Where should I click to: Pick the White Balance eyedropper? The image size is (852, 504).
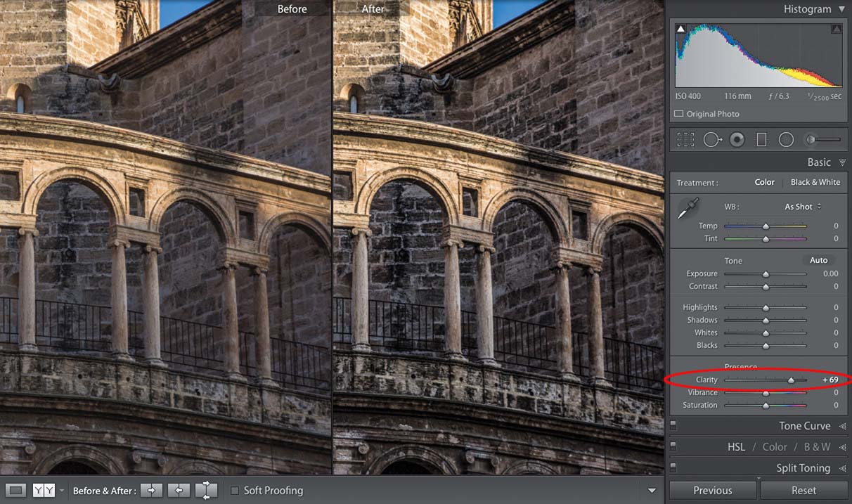pos(688,209)
